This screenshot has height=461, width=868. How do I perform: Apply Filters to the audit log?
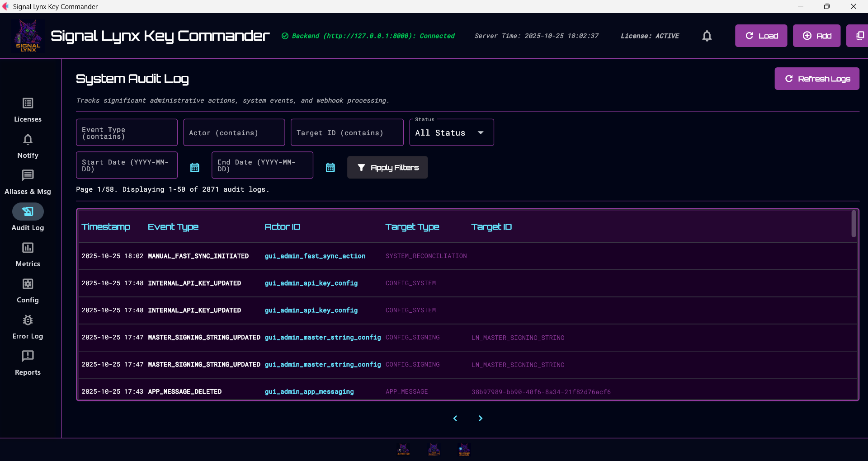tap(387, 167)
